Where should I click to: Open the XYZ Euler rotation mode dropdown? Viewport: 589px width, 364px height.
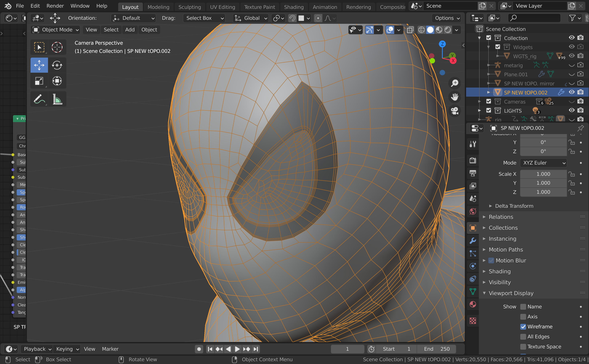tap(544, 163)
